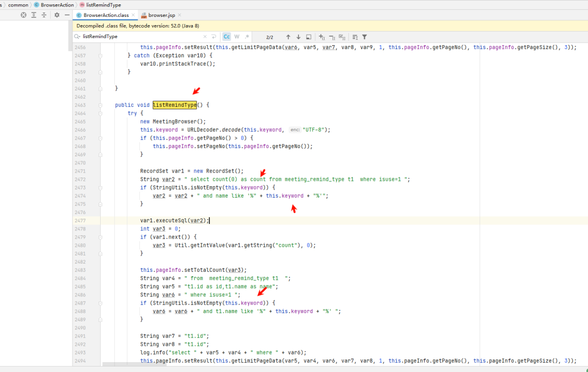Click line number 2477 in gutter

80,221
